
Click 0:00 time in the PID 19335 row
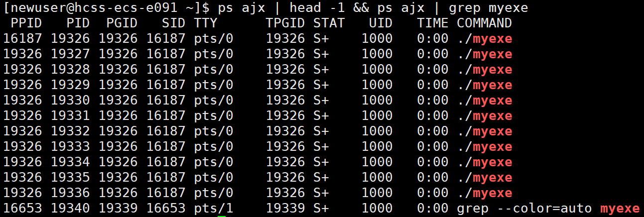(433, 177)
